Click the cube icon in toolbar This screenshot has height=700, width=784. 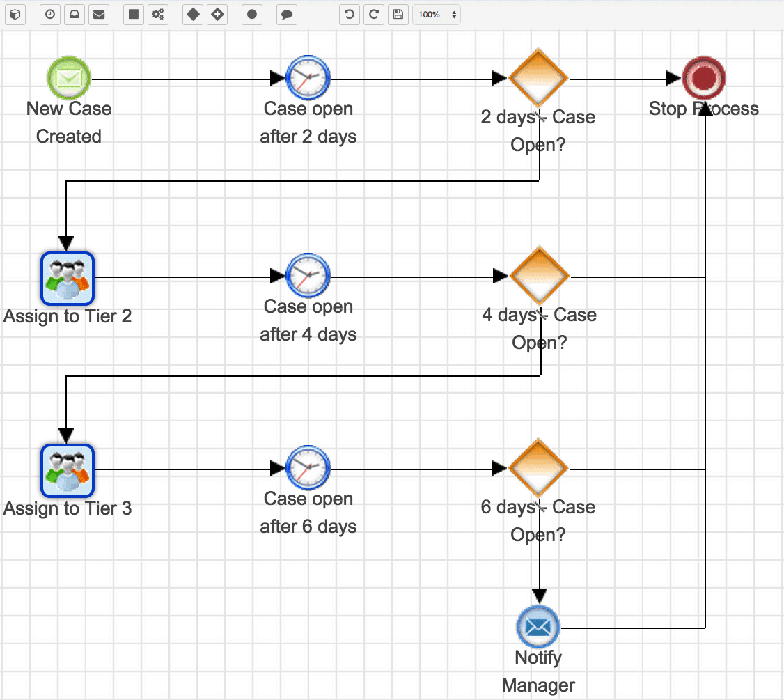15,15
